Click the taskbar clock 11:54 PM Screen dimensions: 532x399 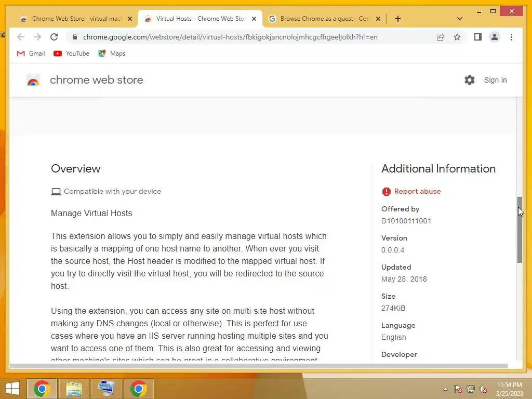coord(509,385)
